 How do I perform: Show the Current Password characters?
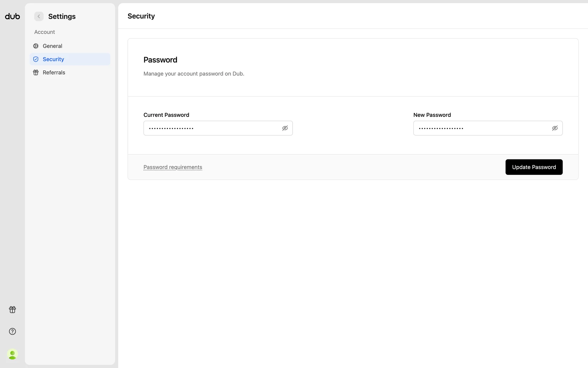tap(285, 128)
